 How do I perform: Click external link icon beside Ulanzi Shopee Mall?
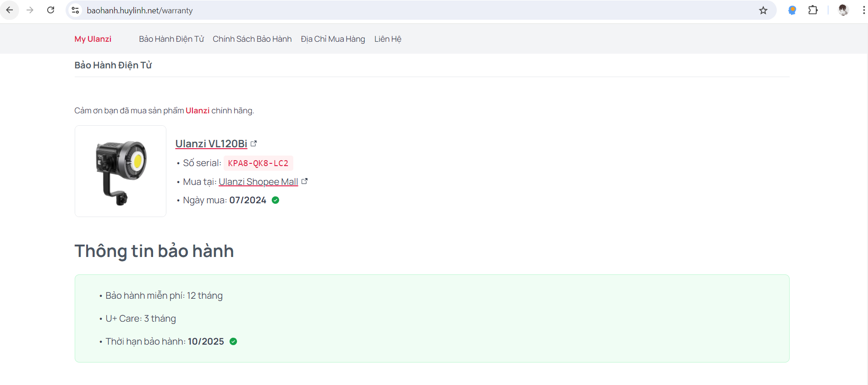tap(305, 181)
